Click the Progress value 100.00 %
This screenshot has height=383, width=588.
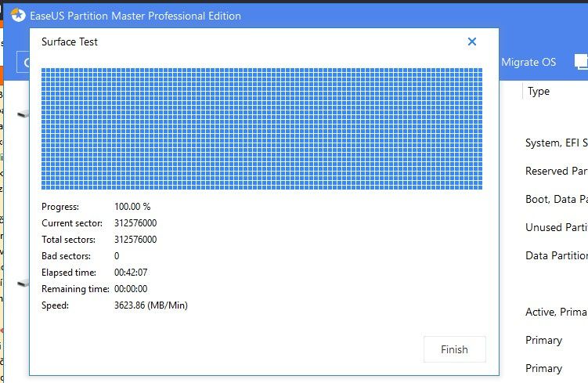point(132,207)
